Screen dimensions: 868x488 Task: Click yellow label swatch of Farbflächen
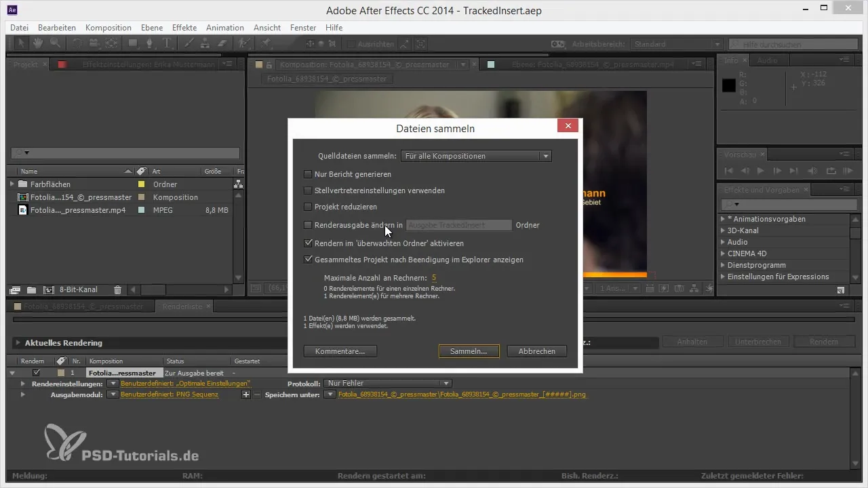(x=141, y=184)
